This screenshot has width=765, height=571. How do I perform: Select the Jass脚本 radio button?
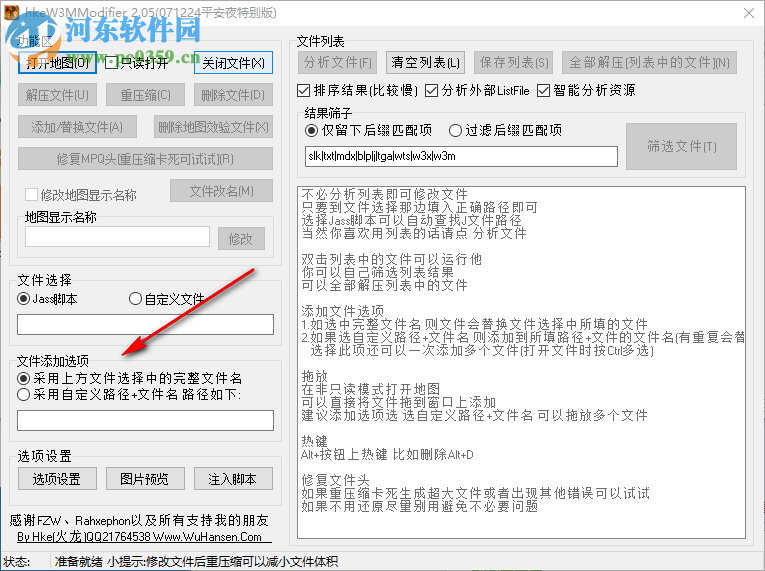tap(23, 299)
